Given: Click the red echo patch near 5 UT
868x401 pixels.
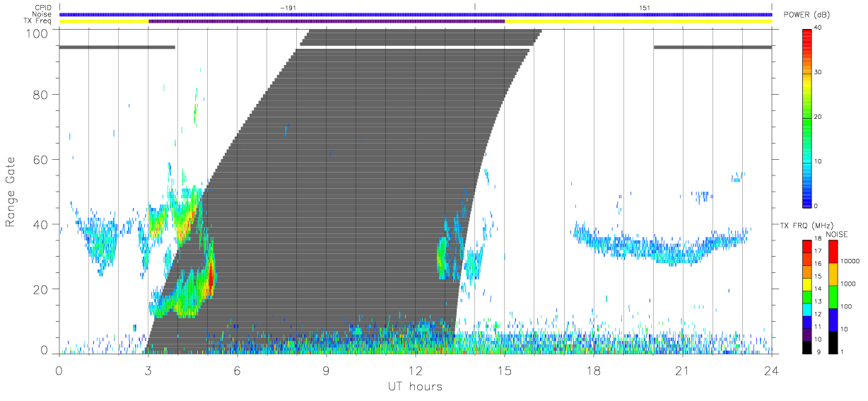Looking at the screenshot, I should click(x=211, y=277).
